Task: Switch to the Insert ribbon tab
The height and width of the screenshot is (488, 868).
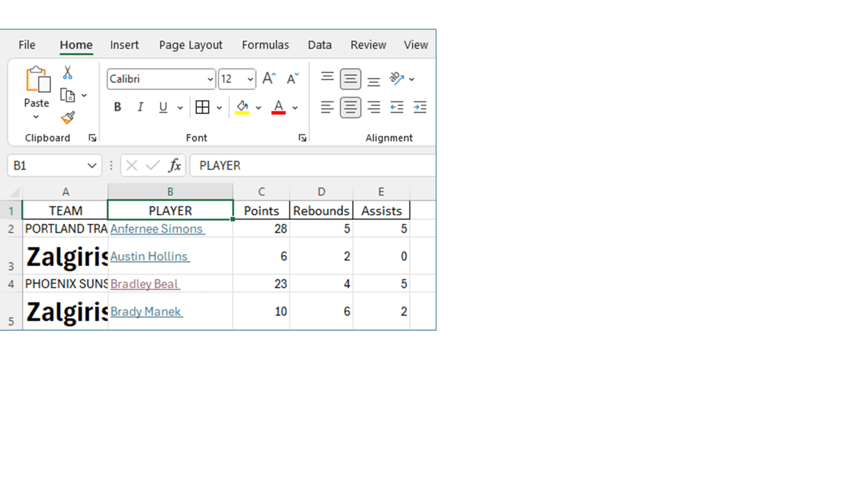Action: pyautogui.click(x=124, y=45)
